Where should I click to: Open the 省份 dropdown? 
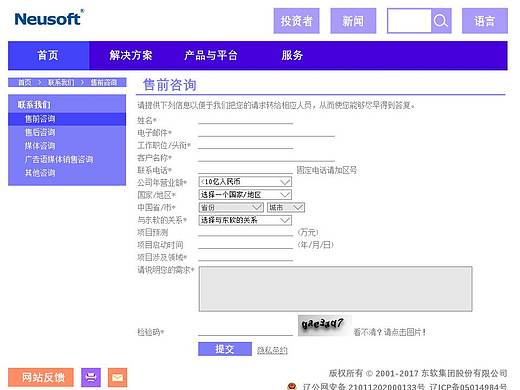231,207
